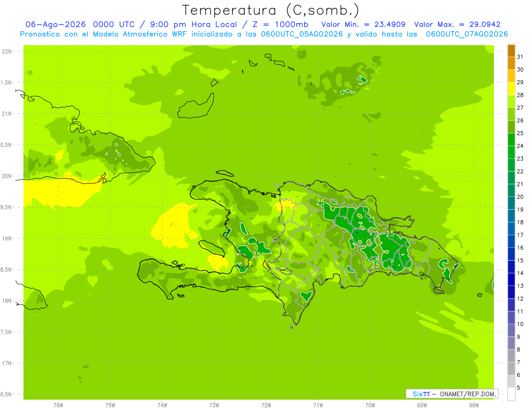The width and height of the screenshot is (532, 411).
Task: Click the legend value '12'
Action: click(x=520, y=299)
